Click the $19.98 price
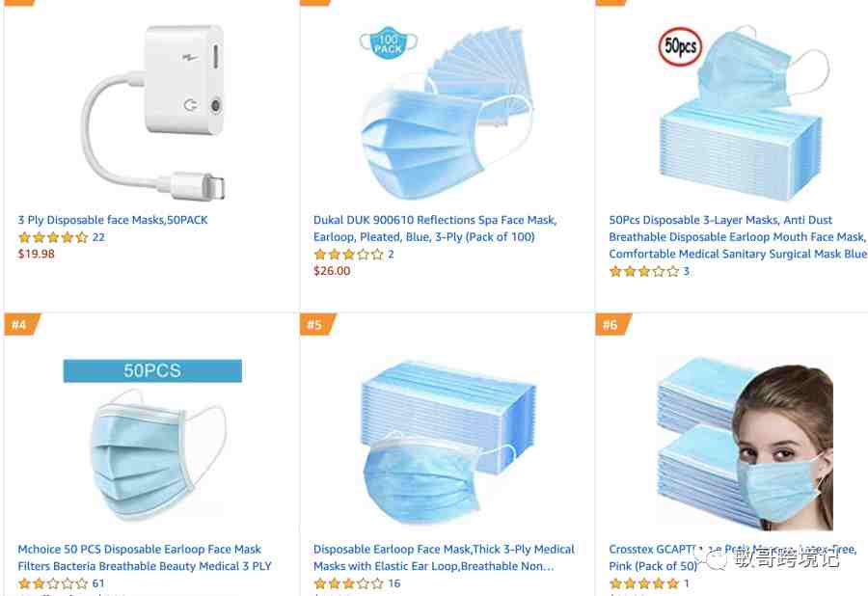 tap(37, 254)
